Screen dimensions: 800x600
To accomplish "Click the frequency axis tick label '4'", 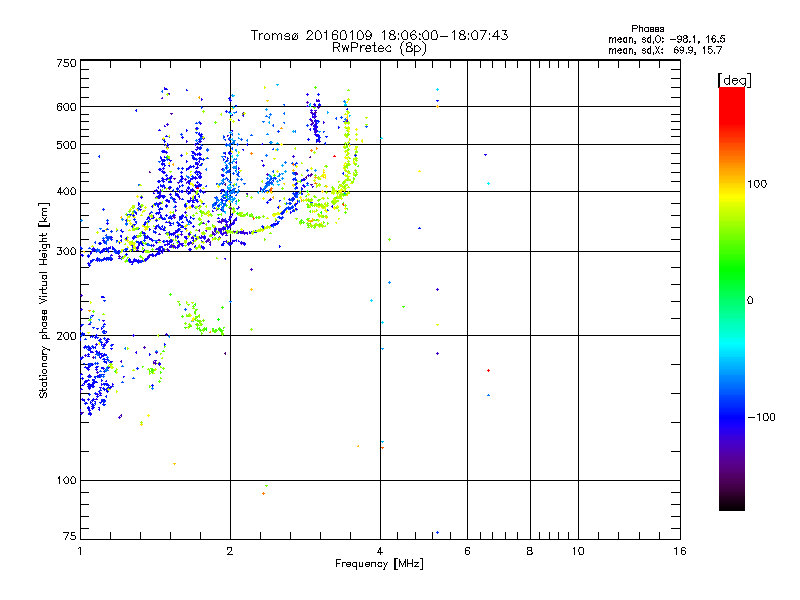I will click(x=380, y=551).
